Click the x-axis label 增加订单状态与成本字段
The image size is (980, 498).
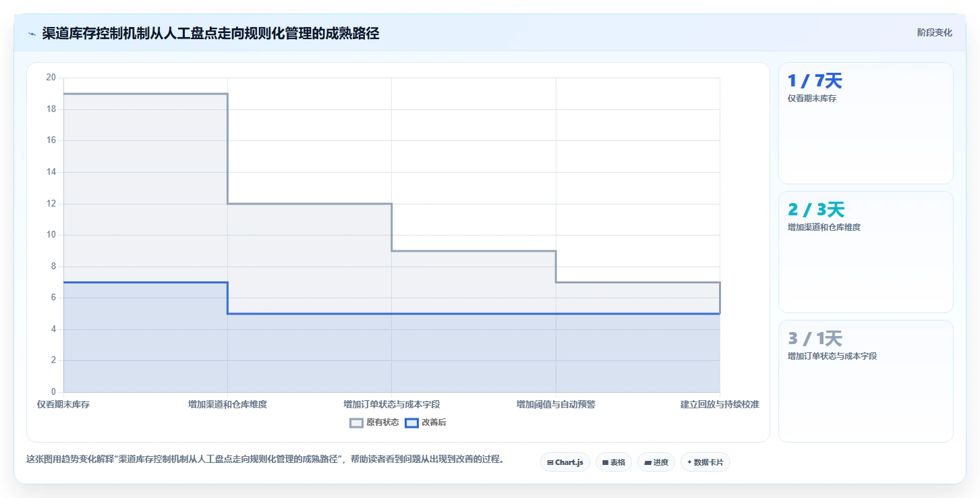coord(392,404)
